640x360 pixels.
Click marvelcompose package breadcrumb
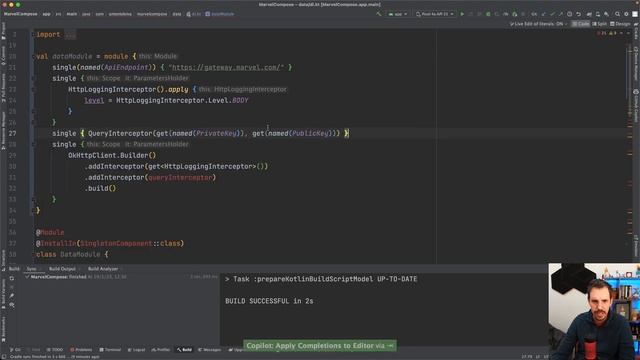(152, 14)
